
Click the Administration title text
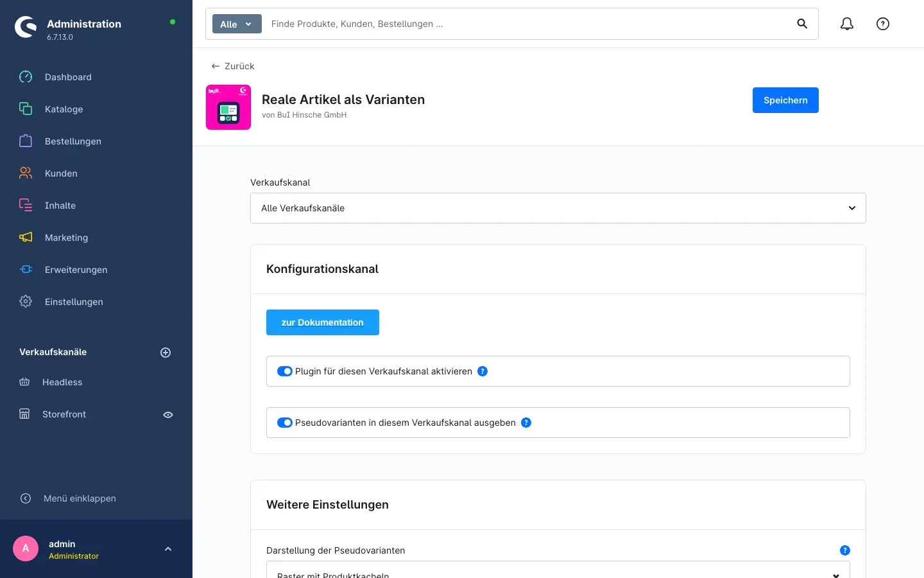coord(84,24)
